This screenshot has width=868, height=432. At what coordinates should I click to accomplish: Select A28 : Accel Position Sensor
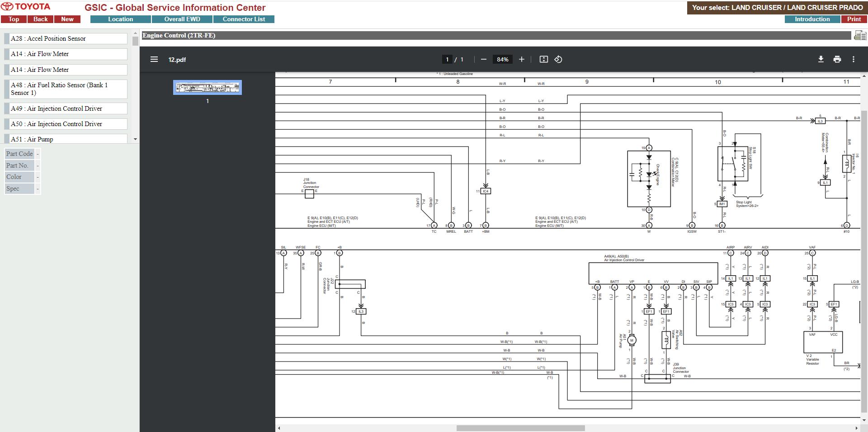click(66, 38)
